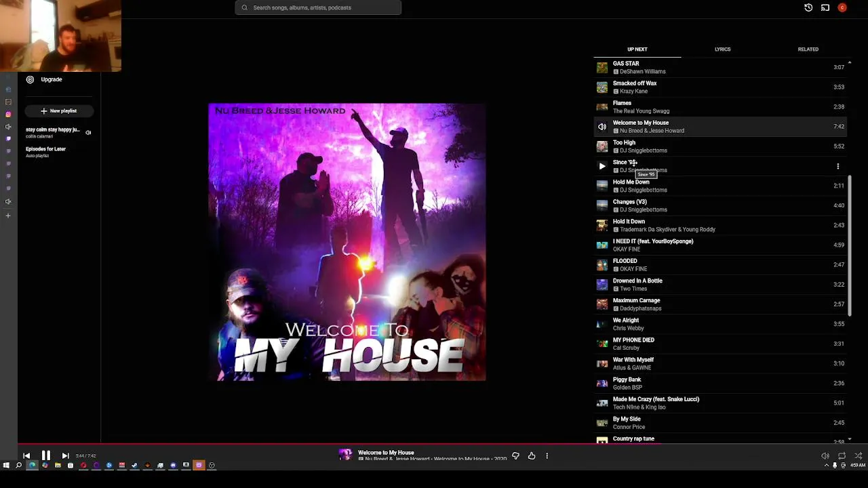
Task: Open the Instagram icon in left strip
Action: click(8, 115)
